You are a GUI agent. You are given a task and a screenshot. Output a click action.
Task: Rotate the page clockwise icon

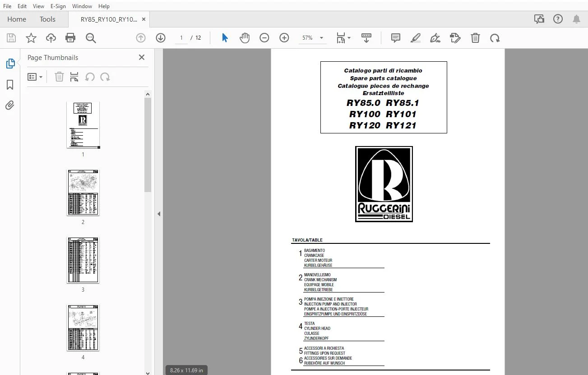point(495,38)
